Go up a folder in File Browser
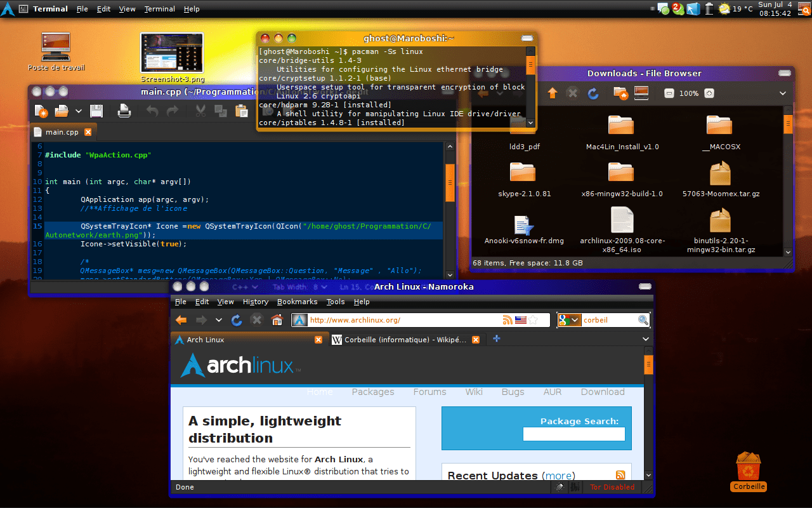The image size is (812, 508). (552, 93)
